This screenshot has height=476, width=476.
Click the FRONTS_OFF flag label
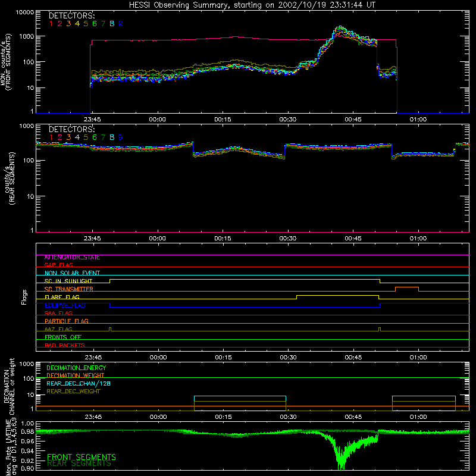click(63, 337)
